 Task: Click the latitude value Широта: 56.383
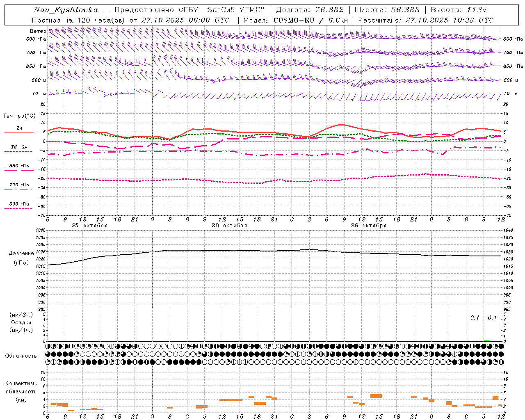point(387,10)
